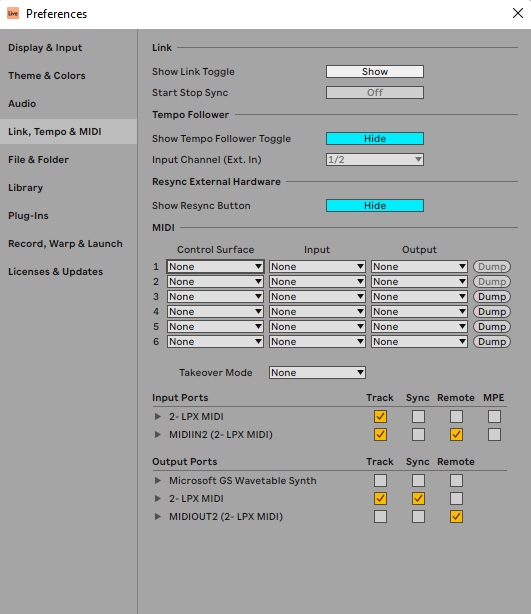The height and width of the screenshot is (614, 531).
Task: Uncheck Sync for 2- LPX MIDI output
Action: click(418, 498)
